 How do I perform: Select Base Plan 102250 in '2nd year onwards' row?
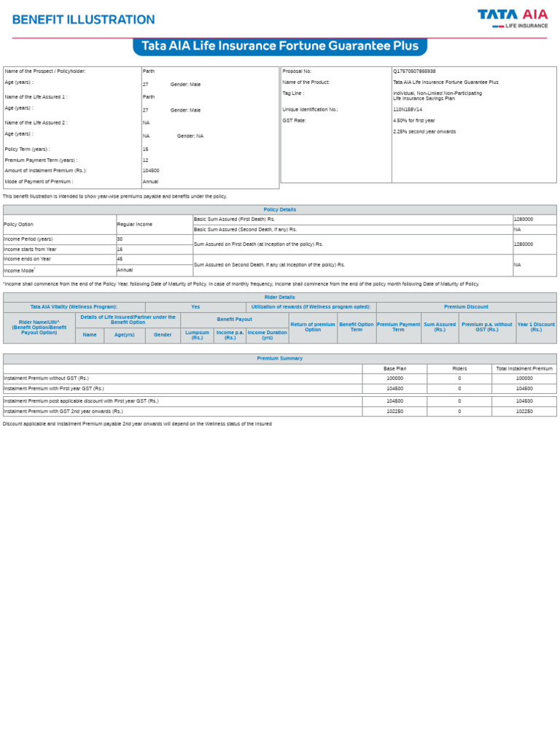pos(394,411)
